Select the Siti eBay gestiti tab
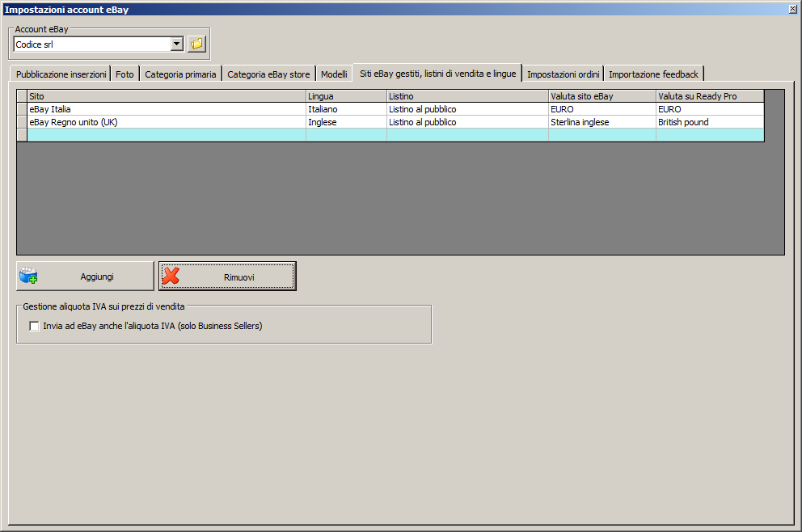This screenshot has width=802, height=532. pyautogui.click(x=438, y=73)
